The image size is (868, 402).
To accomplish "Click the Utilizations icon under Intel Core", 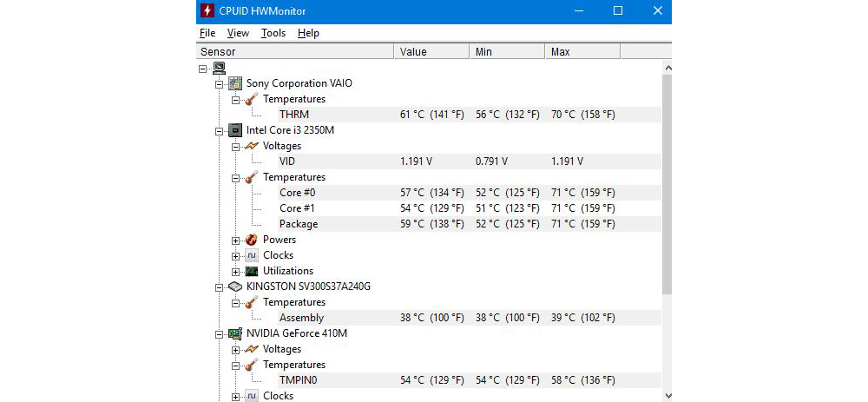I will (251, 271).
